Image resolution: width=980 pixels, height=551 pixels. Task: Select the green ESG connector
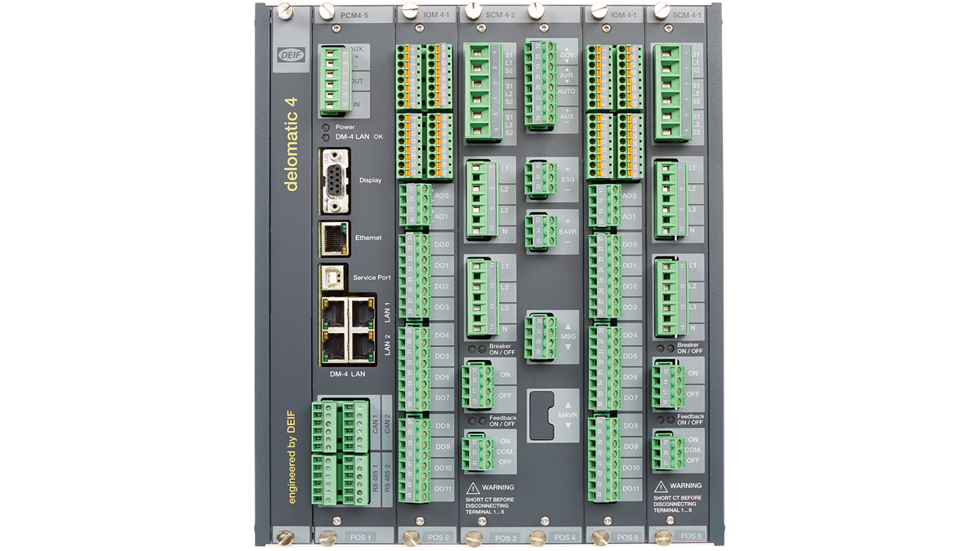pyautogui.click(x=541, y=178)
